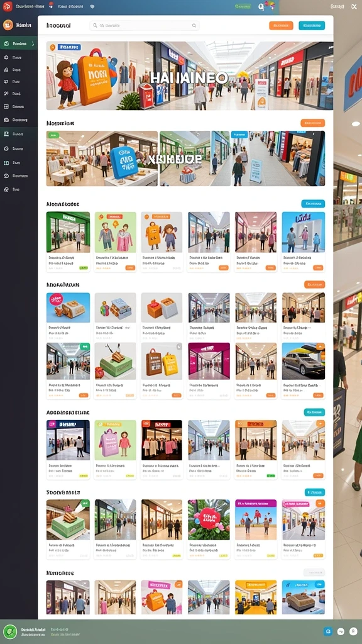Open the large hero banner with the orange shopping bag
Viewport: 362px width, 644px height.
pos(190,76)
